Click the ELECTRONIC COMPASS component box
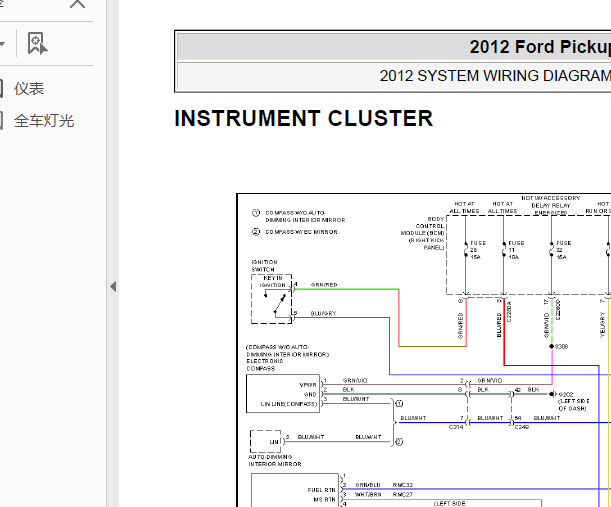The width and height of the screenshot is (611, 507). 283,394
